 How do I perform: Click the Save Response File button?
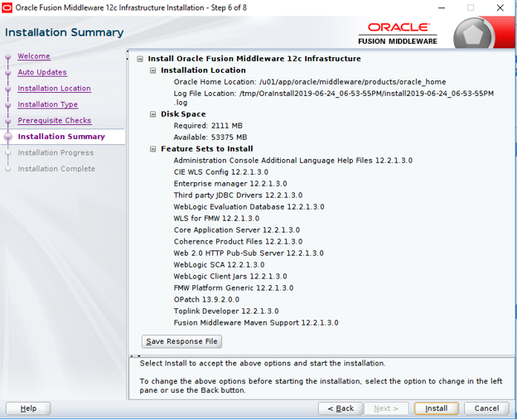click(x=181, y=341)
